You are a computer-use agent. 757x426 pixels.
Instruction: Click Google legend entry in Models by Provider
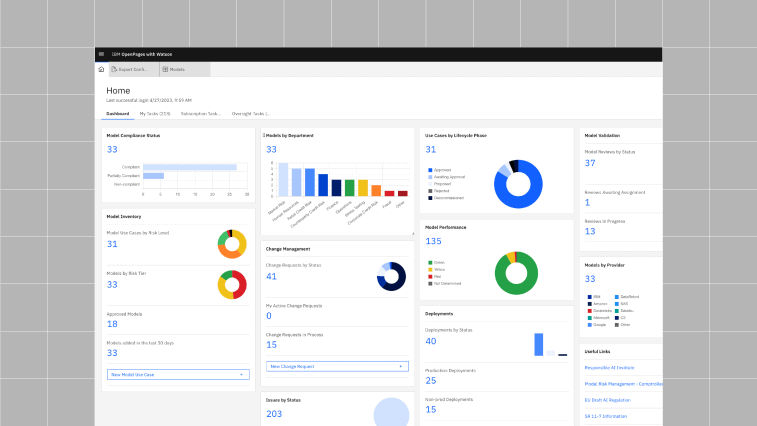pos(597,325)
